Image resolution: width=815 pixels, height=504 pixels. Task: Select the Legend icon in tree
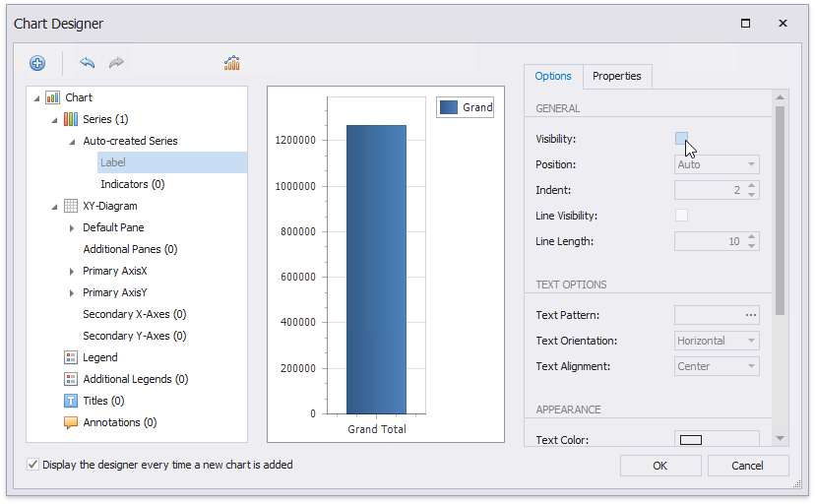(x=71, y=357)
